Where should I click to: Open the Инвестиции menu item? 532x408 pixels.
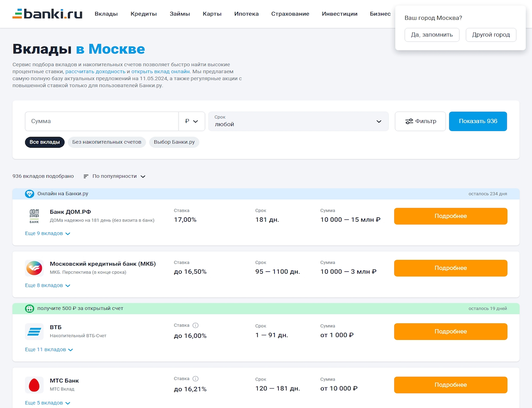(339, 14)
